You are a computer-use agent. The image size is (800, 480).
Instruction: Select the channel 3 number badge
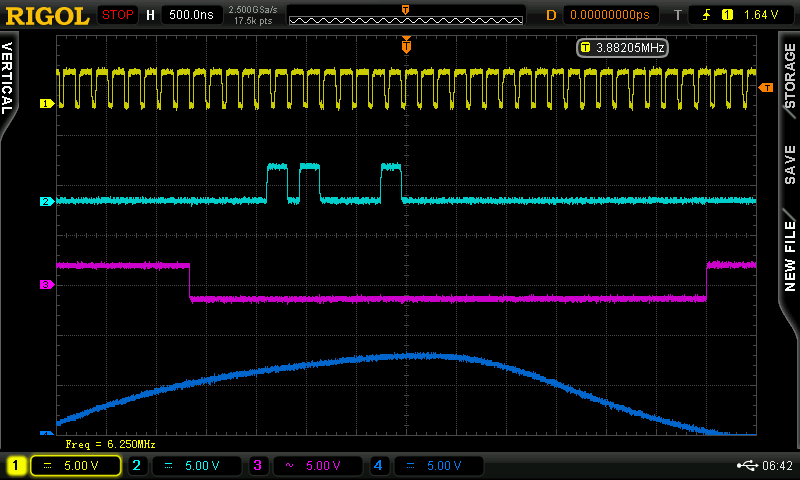coord(257,465)
